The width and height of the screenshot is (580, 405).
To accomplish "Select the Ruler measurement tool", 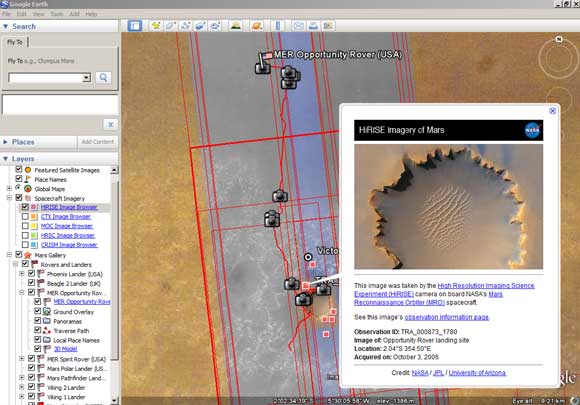I will coord(278,26).
